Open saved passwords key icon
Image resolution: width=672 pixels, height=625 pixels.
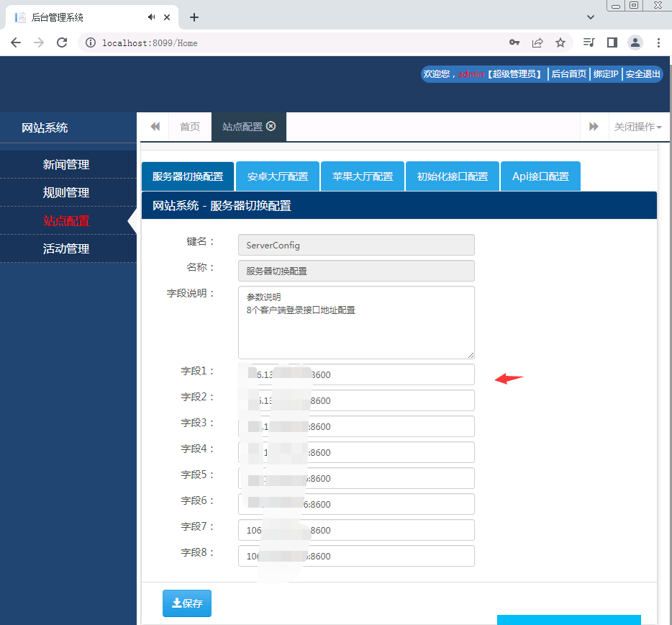(514, 42)
